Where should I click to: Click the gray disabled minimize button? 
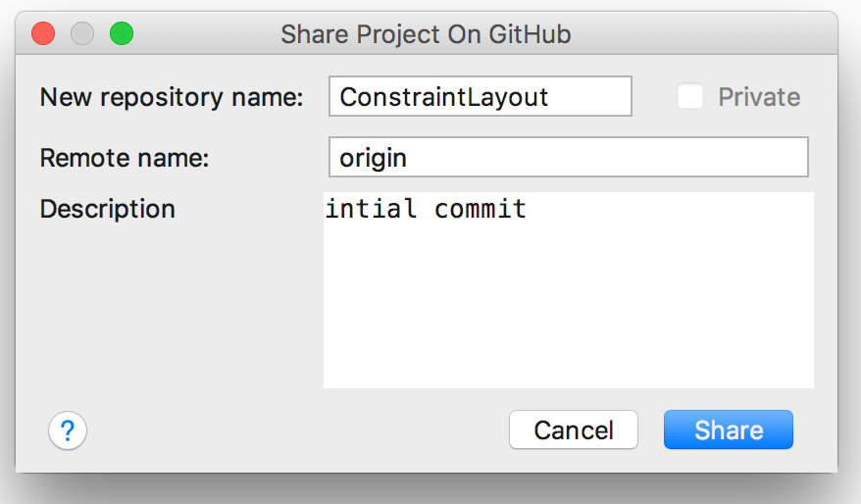point(82,33)
